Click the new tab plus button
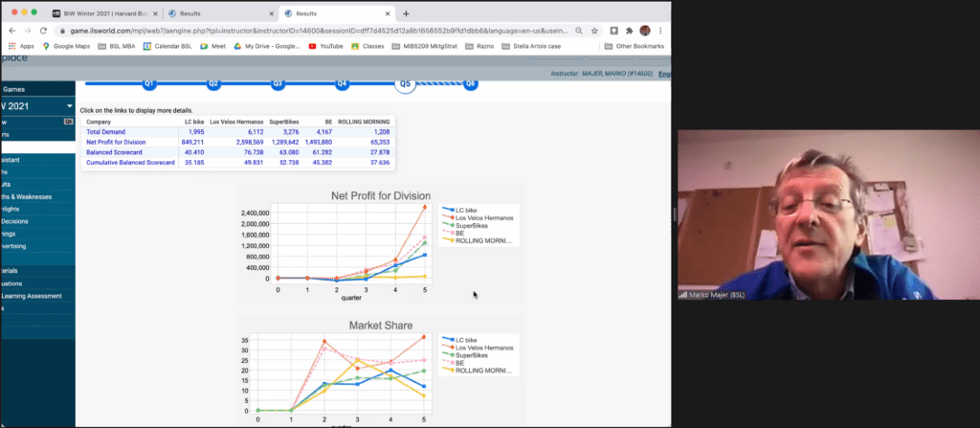Image resolution: width=980 pixels, height=428 pixels. coord(406,13)
